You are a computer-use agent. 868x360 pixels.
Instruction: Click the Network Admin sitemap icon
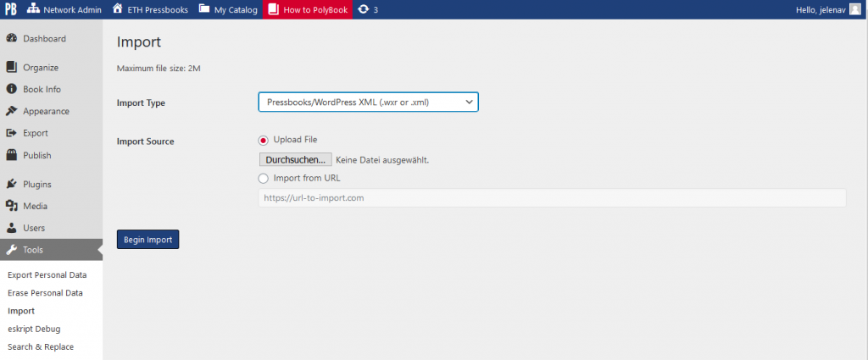(33, 9)
